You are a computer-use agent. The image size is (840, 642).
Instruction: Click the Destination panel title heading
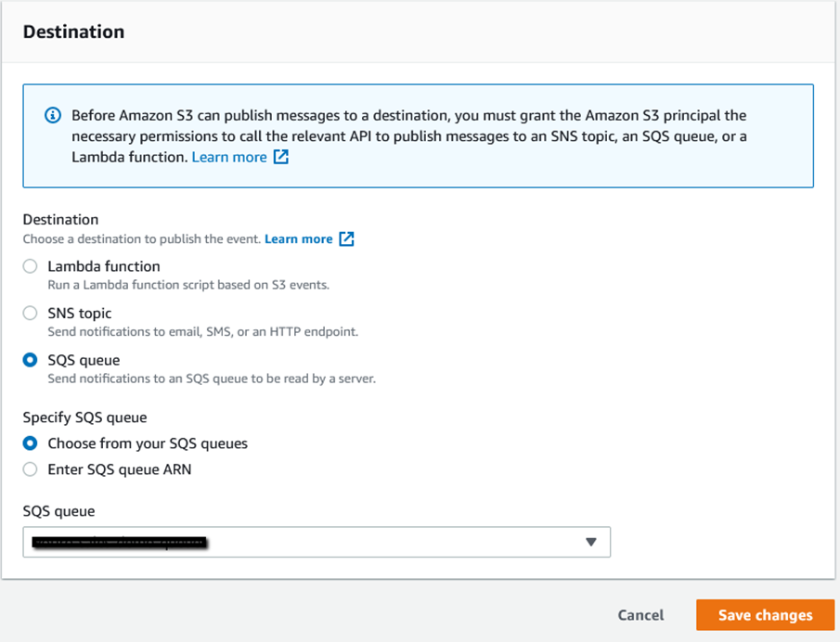(73, 32)
